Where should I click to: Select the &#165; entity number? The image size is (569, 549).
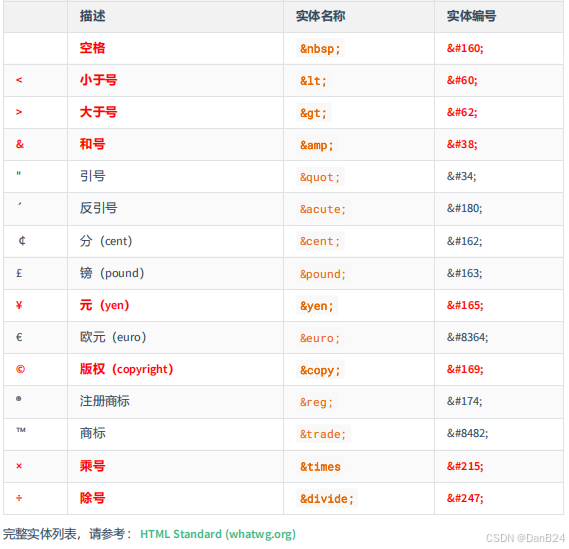point(465,305)
